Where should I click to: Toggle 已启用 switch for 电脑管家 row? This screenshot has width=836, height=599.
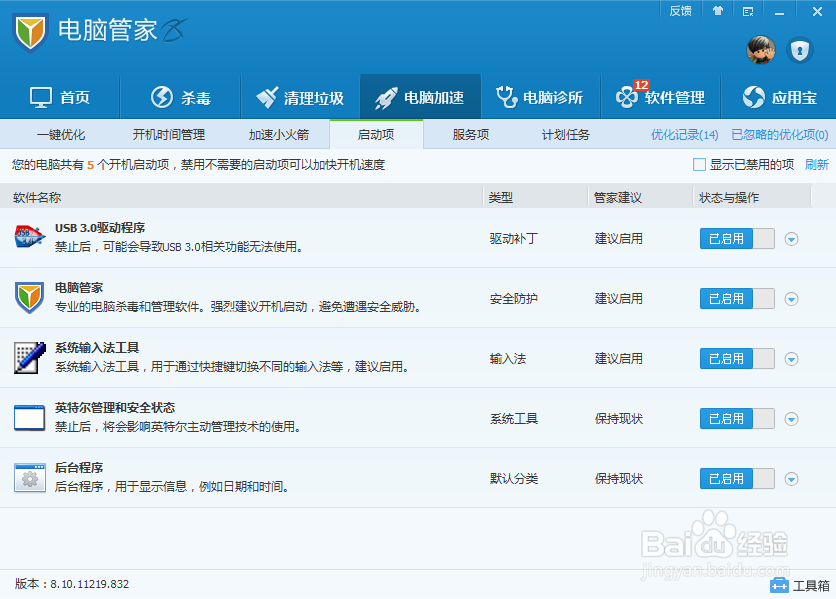pyautogui.click(x=737, y=299)
